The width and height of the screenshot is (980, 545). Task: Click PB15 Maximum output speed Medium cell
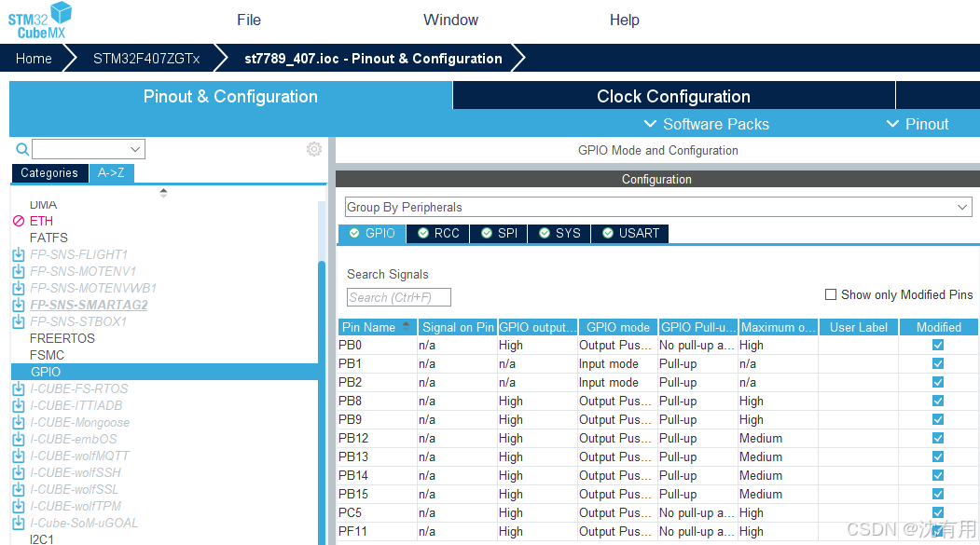[778, 494]
